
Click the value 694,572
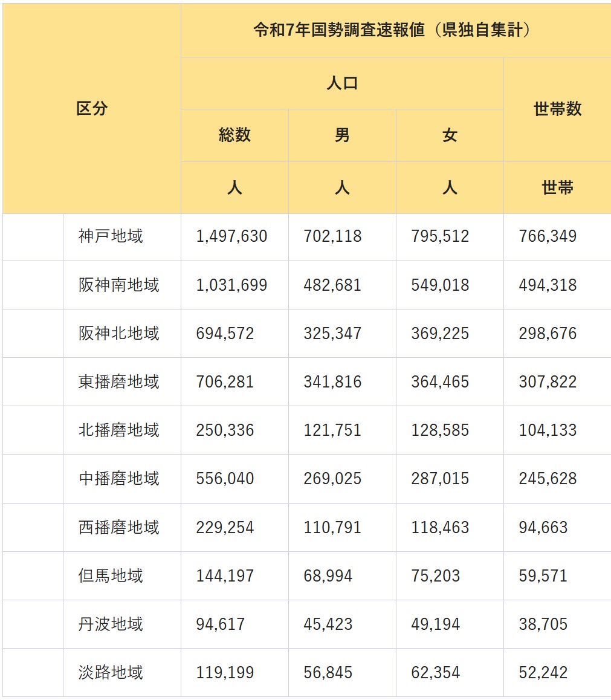pos(225,334)
